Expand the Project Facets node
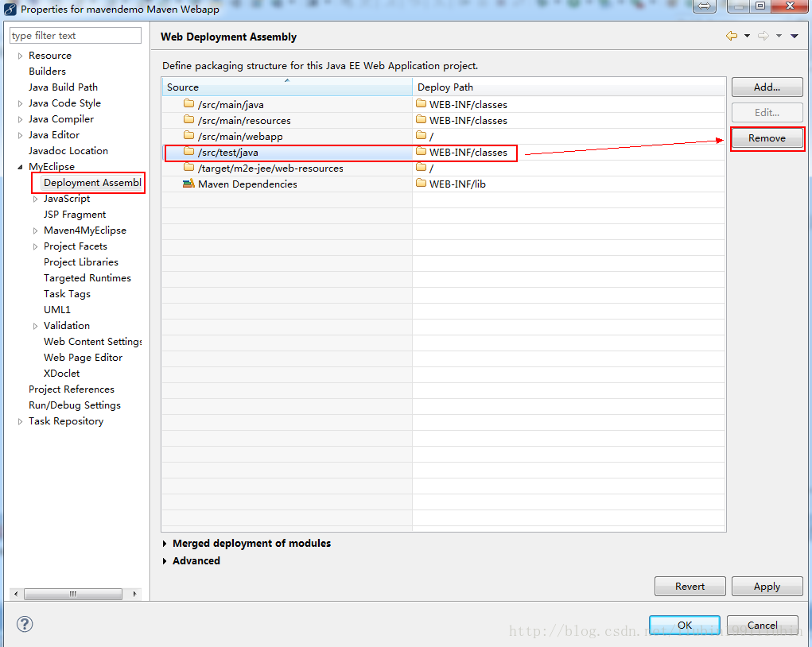Screen dimensions: 812x647 35,247
